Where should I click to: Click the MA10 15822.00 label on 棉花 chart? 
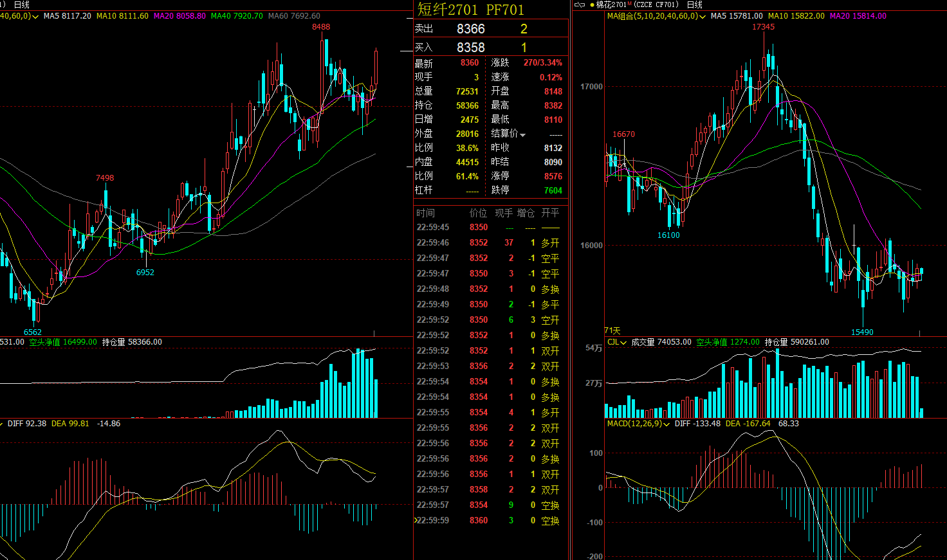coord(796,16)
